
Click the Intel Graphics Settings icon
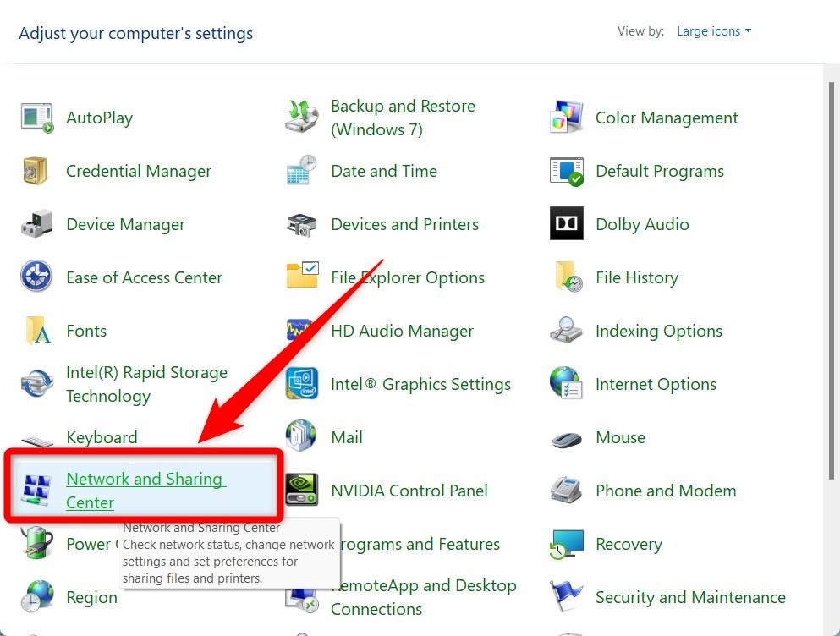click(302, 383)
